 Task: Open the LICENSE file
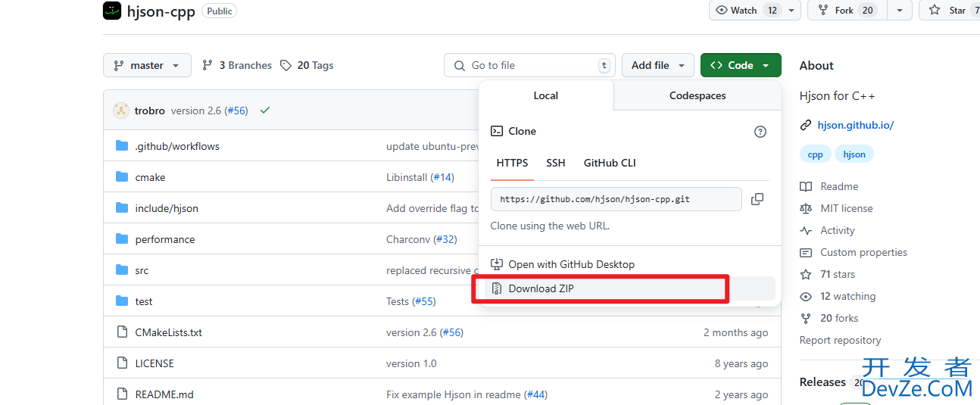click(154, 363)
